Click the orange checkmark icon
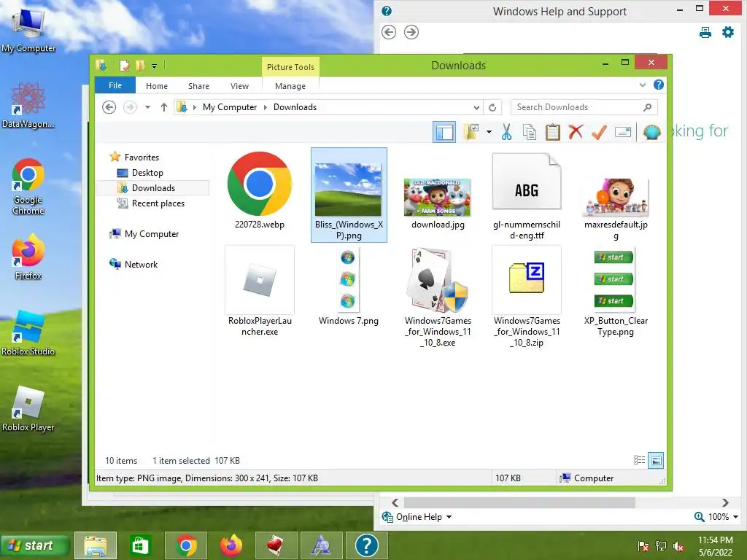 tap(599, 132)
